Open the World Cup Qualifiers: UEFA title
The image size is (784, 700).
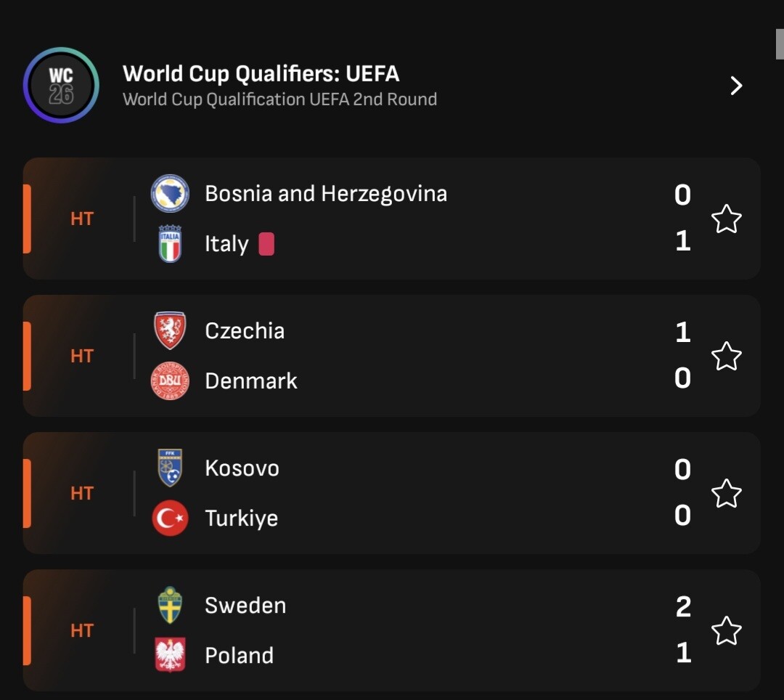coord(261,73)
